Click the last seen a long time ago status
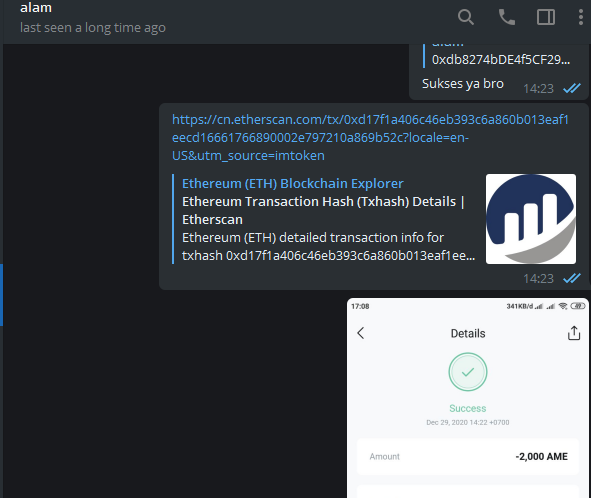 pyautogui.click(x=93, y=28)
